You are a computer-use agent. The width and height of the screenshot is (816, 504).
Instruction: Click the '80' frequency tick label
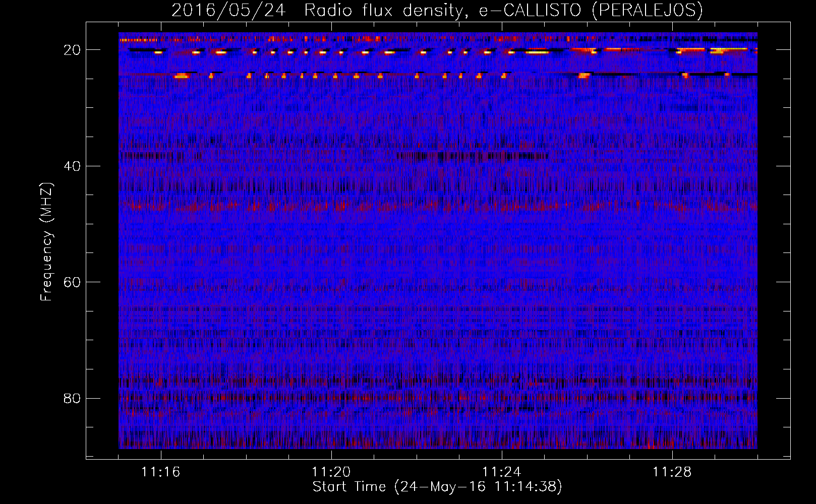tap(73, 398)
